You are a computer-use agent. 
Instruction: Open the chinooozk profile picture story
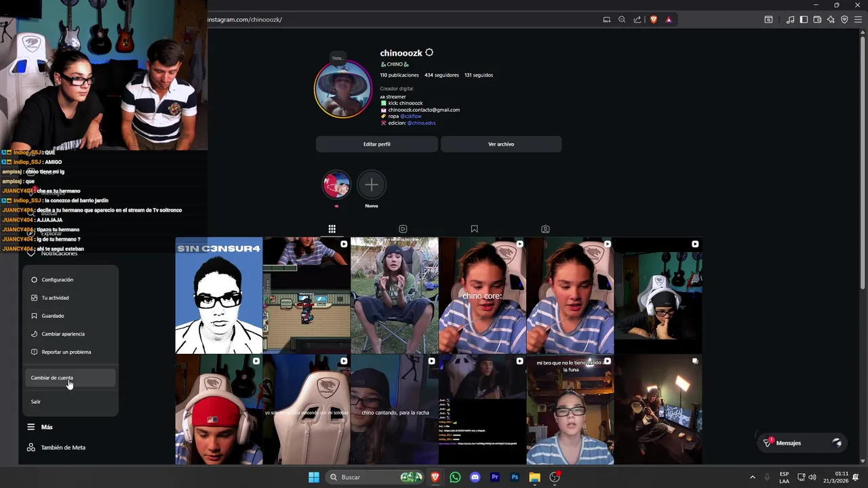(x=342, y=89)
